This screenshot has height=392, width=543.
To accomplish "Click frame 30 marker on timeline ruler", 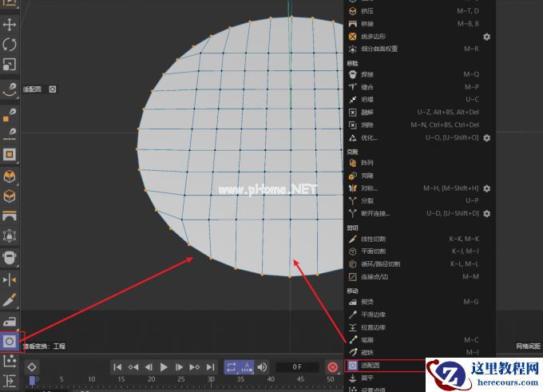I will (211, 379).
